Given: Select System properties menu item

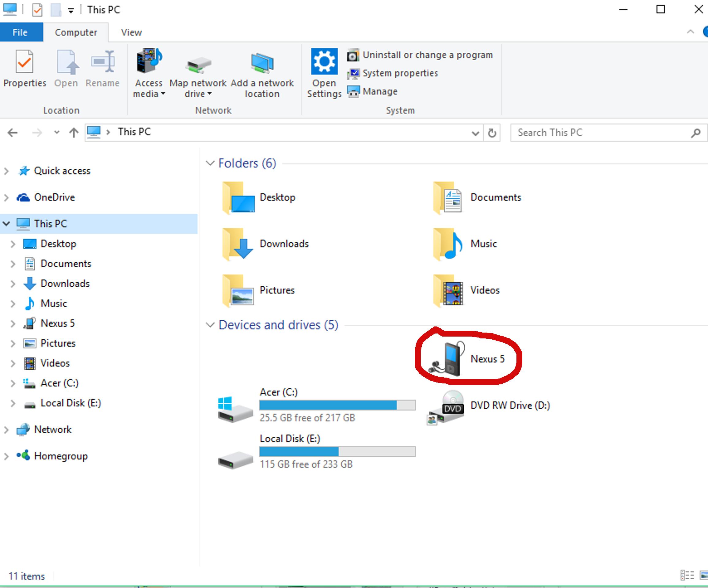Looking at the screenshot, I should click(x=399, y=73).
